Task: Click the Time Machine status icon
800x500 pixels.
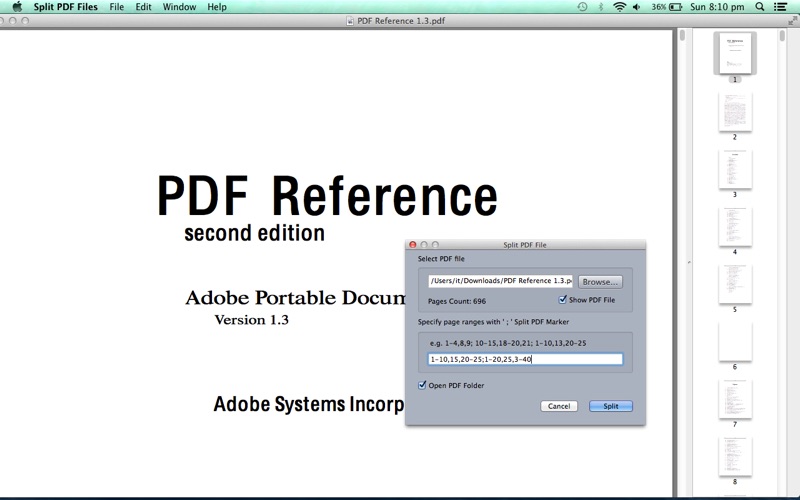Action: (x=582, y=7)
